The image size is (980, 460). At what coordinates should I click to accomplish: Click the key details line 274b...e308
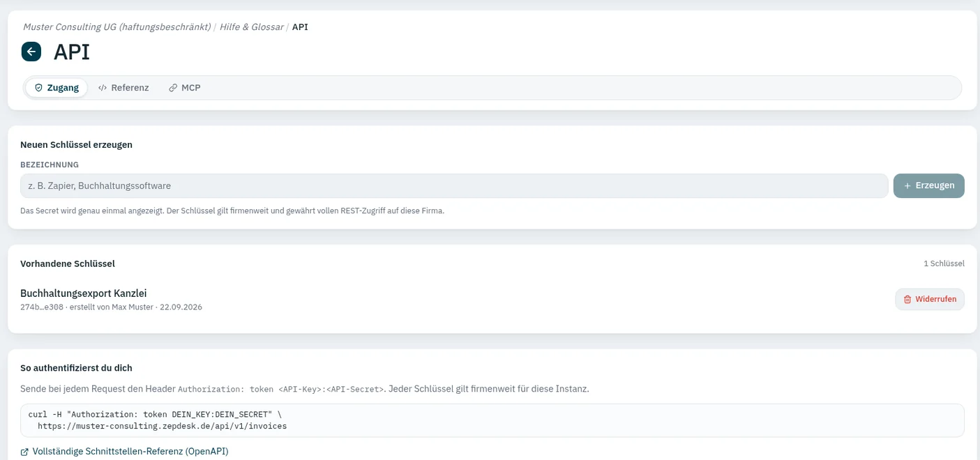tap(112, 307)
